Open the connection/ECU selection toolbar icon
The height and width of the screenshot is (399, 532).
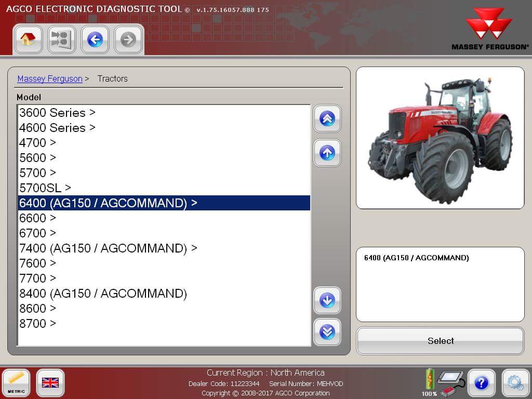62,39
